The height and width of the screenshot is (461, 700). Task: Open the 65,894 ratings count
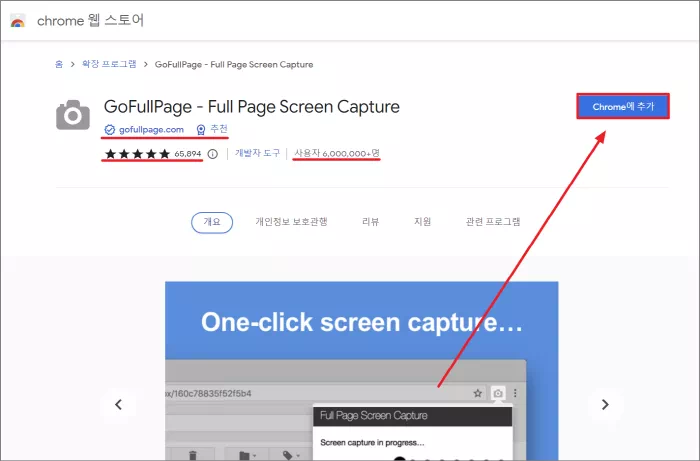(x=188, y=154)
